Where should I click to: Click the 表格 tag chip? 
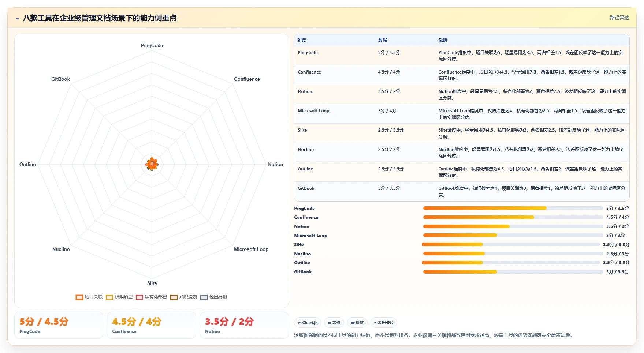[x=334, y=323]
